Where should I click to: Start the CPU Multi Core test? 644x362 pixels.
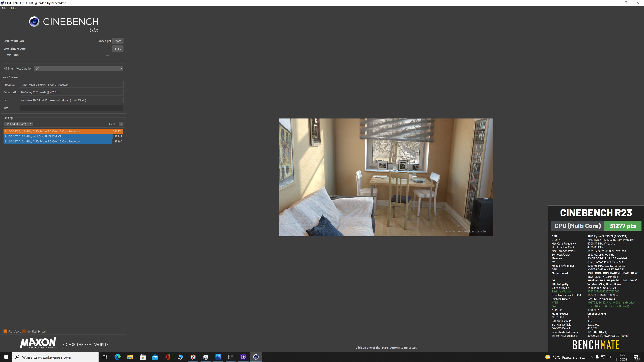click(118, 41)
